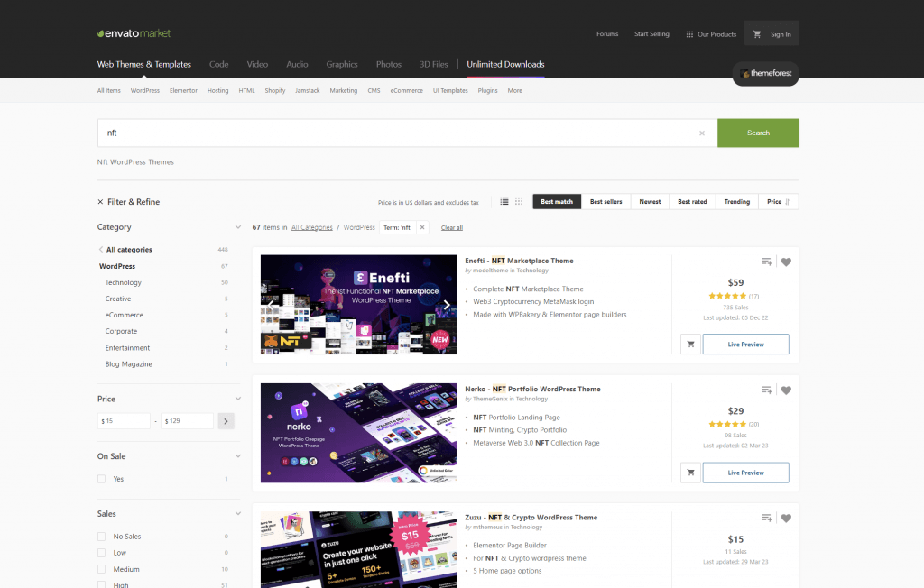Open the Graphics marketplace tab

[x=342, y=64]
